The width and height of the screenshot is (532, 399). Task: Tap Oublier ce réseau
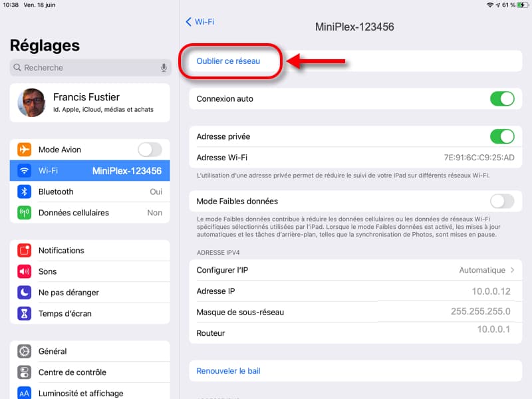pyautogui.click(x=228, y=61)
